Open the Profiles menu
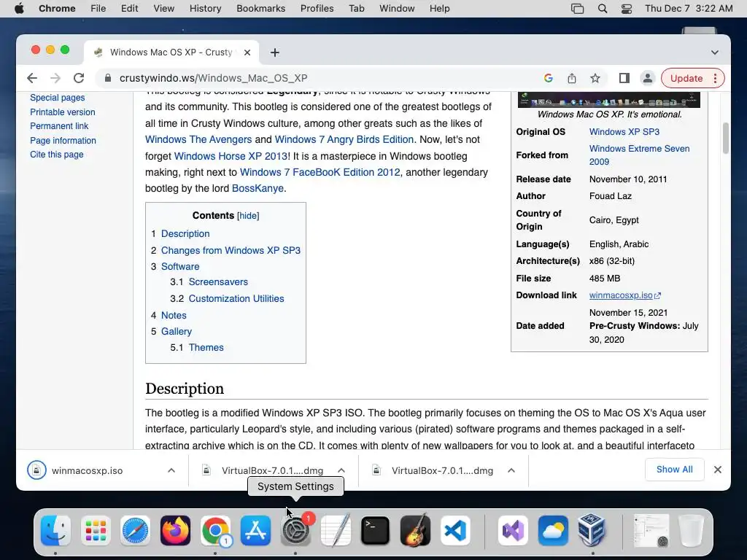The image size is (747, 560). 317,9
